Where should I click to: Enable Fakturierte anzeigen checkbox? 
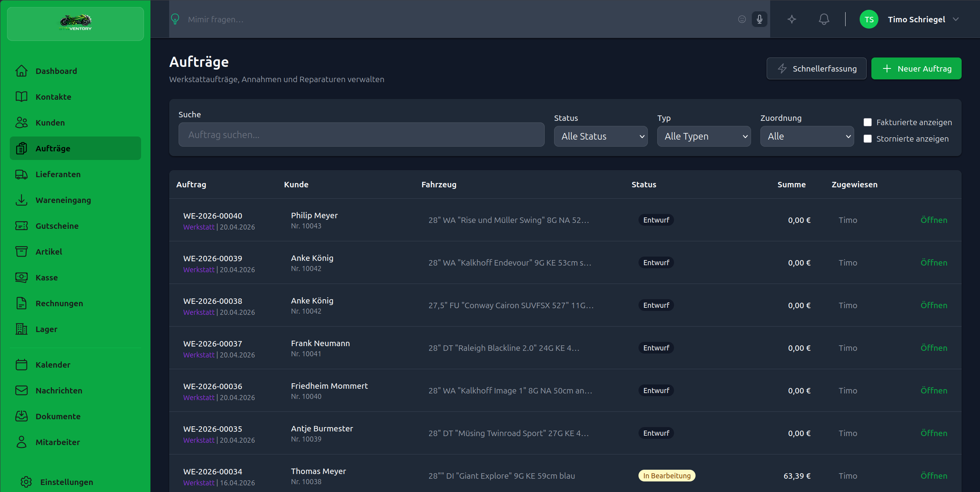click(x=867, y=122)
